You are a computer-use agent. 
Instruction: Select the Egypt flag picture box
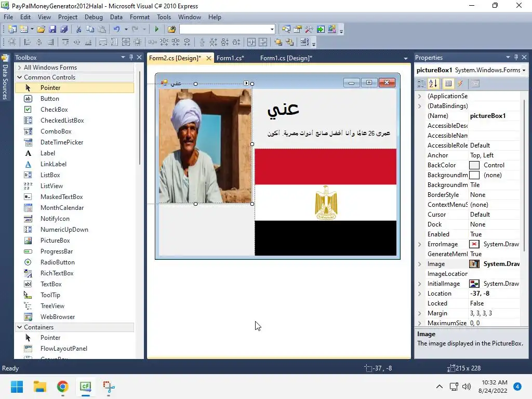(x=325, y=202)
